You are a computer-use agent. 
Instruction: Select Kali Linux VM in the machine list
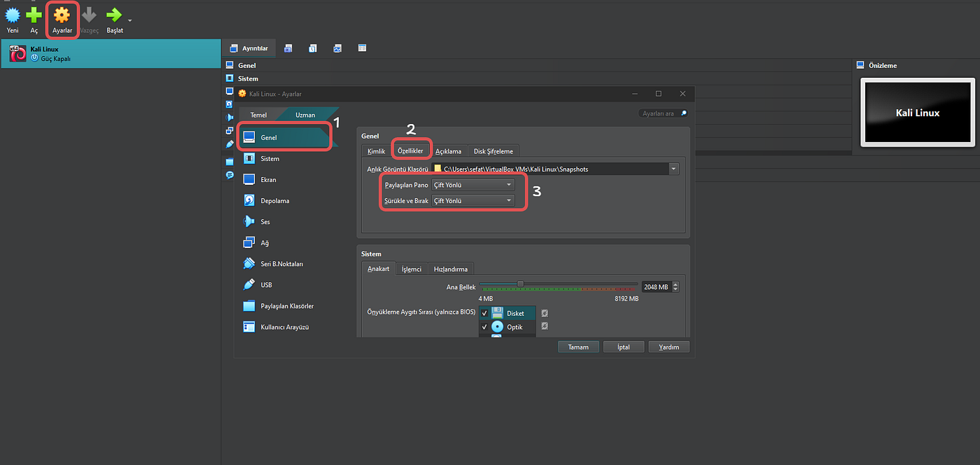(111, 54)
